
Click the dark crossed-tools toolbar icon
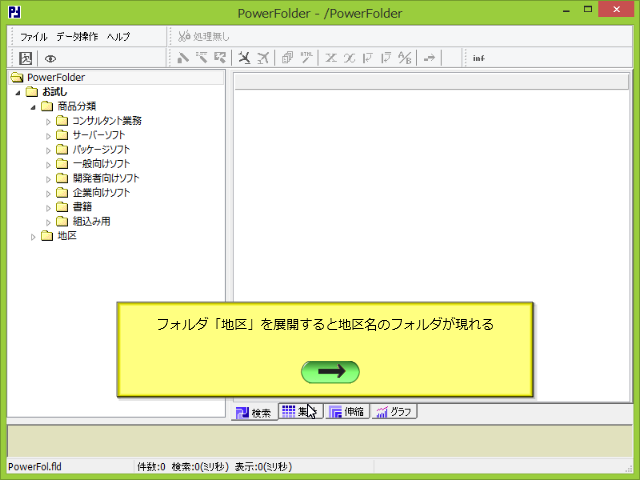tap(244, 58)
